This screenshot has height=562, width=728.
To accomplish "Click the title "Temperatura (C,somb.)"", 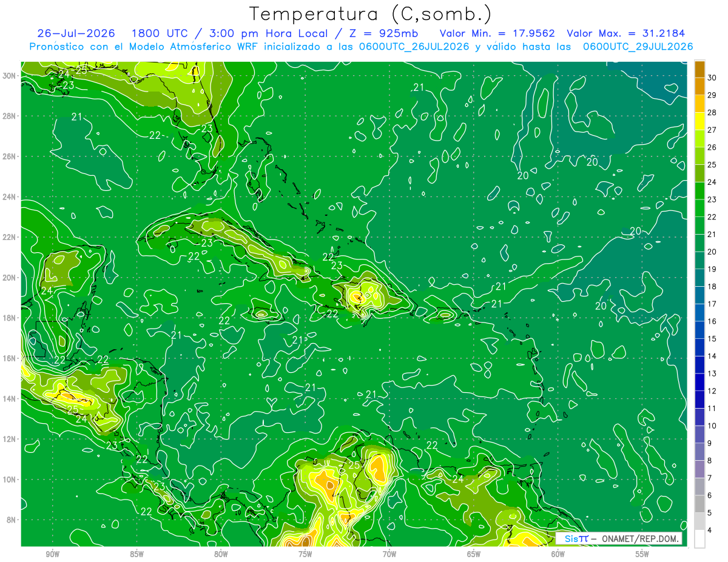I will pyautogui.click(x=371, y=14).
